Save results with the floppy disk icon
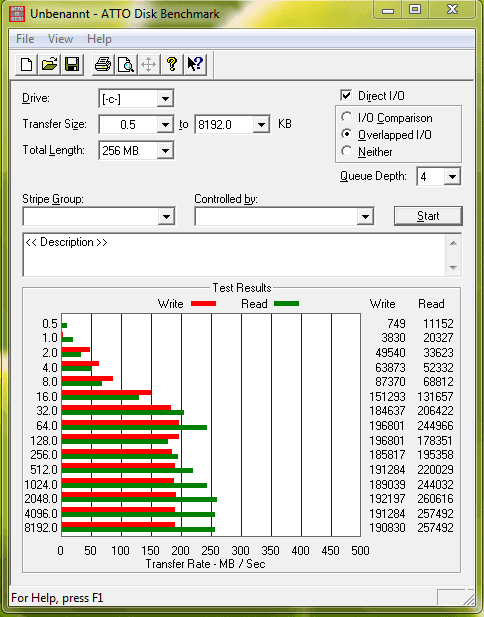This screenshot has width=484, height=617. (72, 64)
